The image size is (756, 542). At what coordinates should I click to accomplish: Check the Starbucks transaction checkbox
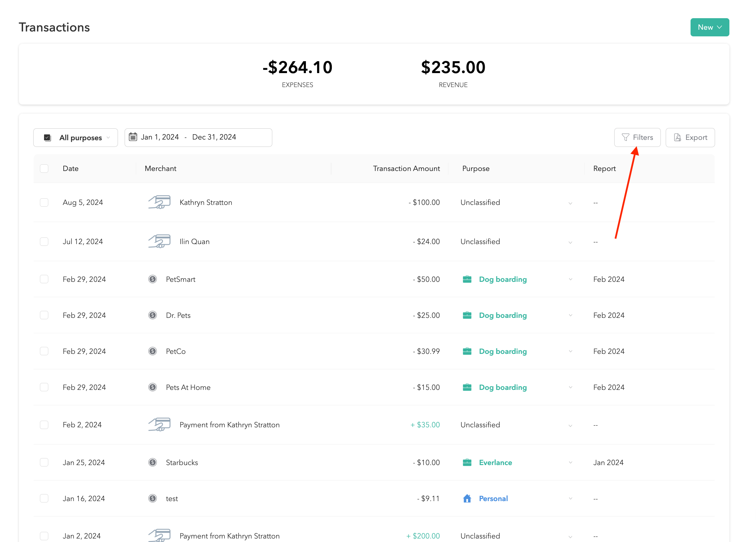click(44, 462)
